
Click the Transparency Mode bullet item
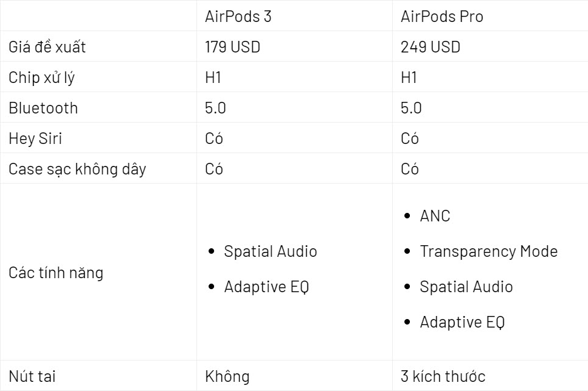[x=489, y=251]
